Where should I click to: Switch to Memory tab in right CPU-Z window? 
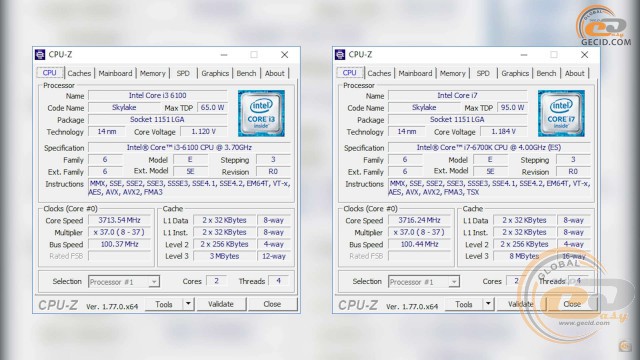coord(453,73)
